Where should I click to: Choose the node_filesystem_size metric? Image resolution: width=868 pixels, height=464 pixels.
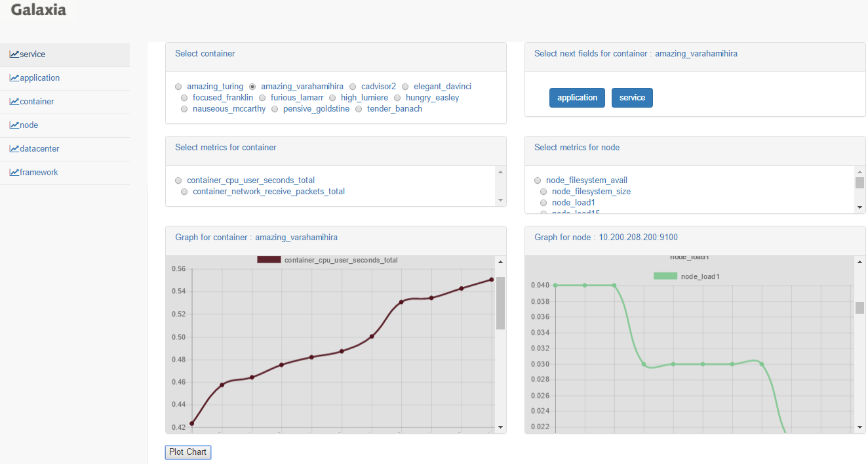543,192
